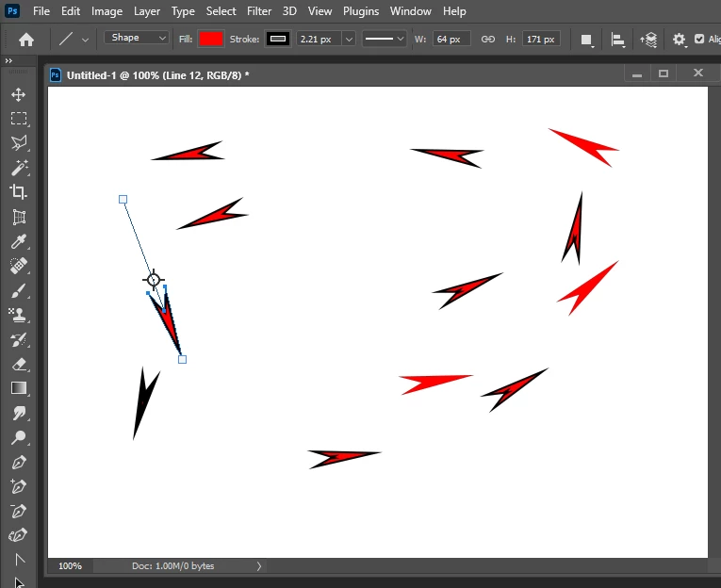Choose the Eyedropper tool
Image resolution: width=721 pixels, height=588 pixels.
[19, 241]
